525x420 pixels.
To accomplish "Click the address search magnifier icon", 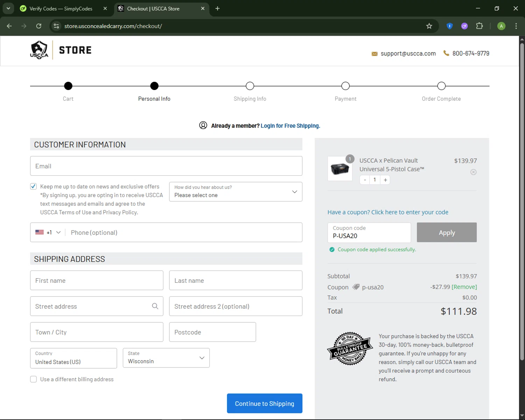I will (155, 306).
